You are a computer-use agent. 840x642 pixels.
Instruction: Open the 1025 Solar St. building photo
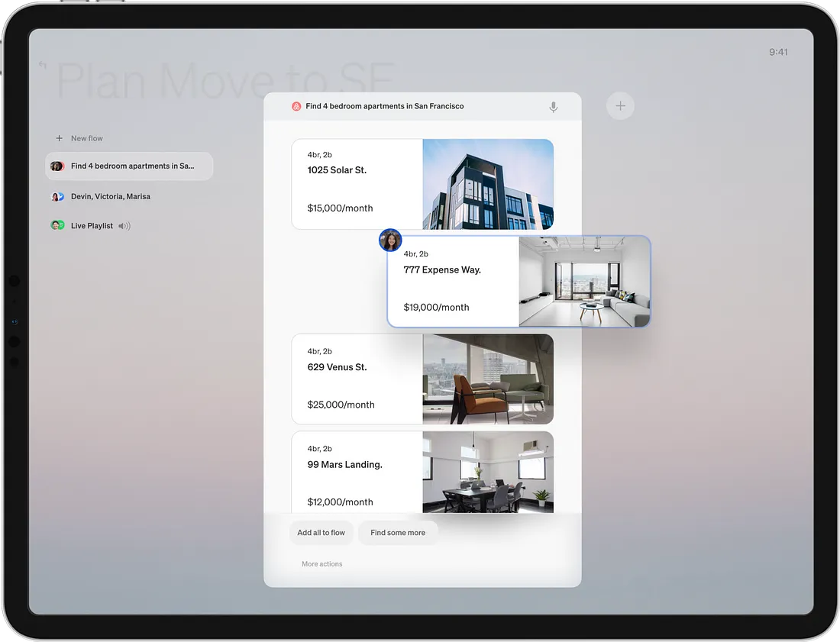487,184
